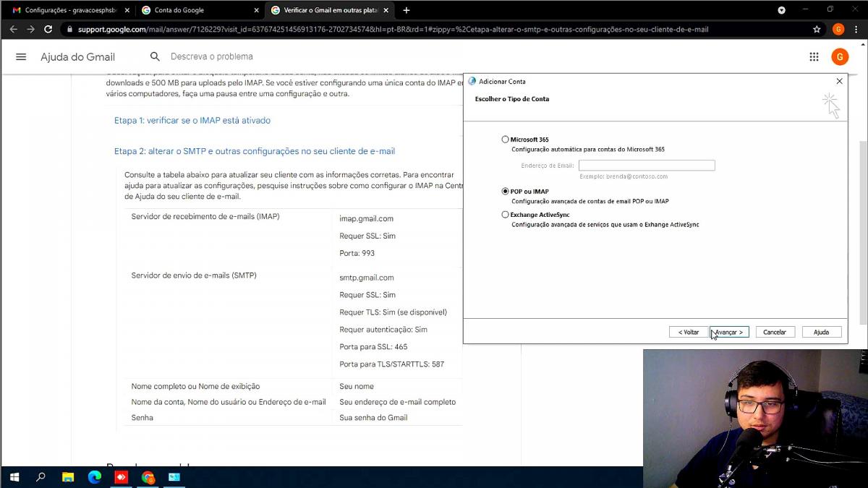Select the Microsoft 365 account type
Screen dimensions: 868x488
[x=505, y=140]
